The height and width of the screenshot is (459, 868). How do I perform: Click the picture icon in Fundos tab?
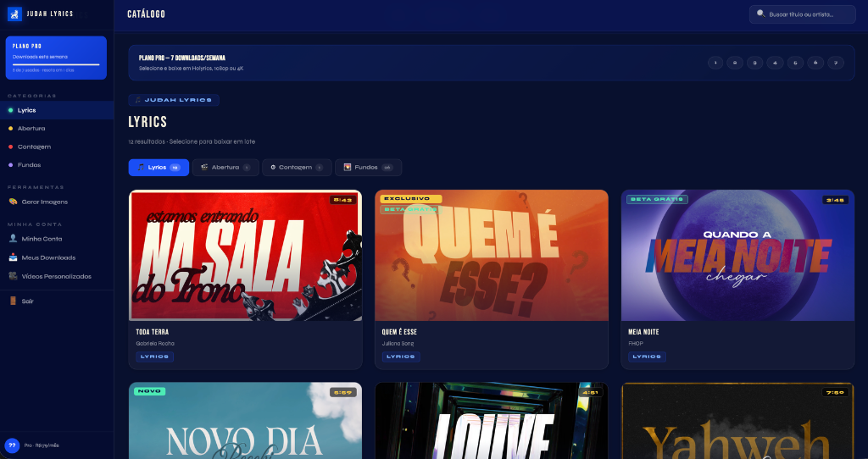pos(348,167)
